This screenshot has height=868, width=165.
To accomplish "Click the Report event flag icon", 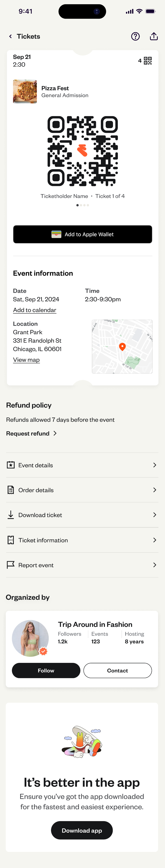I will (11, 565).
